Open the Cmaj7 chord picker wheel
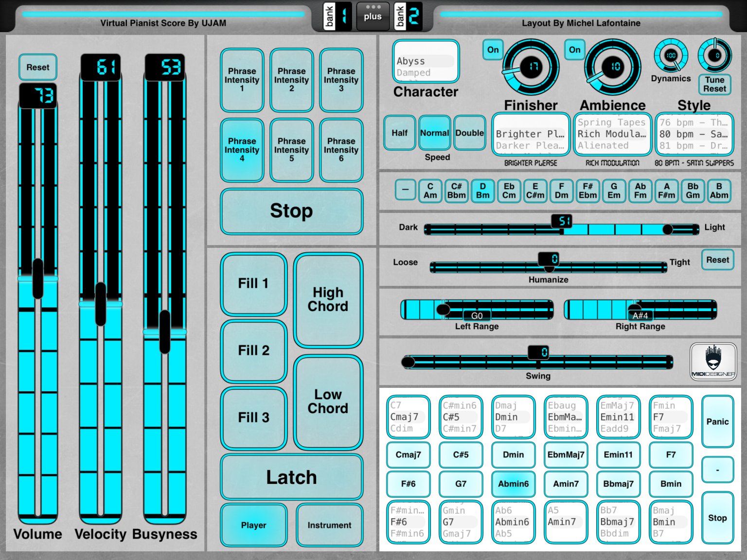The width and height of the screenshot is (747, 560). pos(409,417)
